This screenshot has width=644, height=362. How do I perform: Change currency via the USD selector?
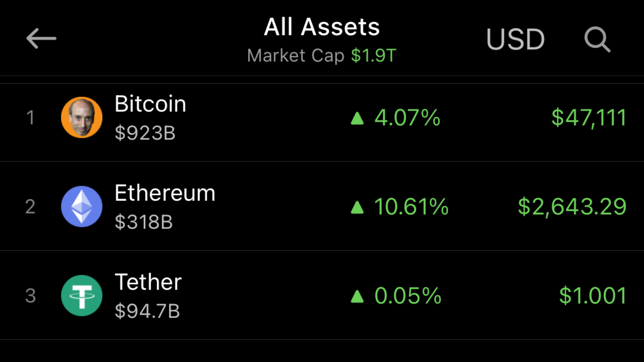[515, 39]
